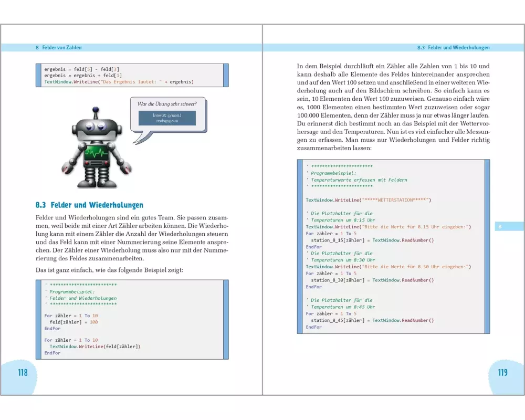
Task: Click the WETTERSTATION WriteLine code line
Action: click(368, 200)
